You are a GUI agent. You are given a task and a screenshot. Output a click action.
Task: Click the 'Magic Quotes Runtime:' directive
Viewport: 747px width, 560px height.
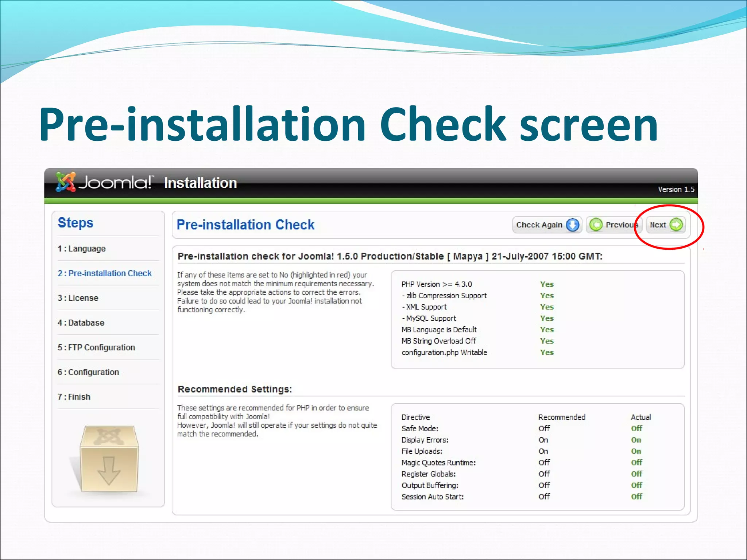(438, 463)
